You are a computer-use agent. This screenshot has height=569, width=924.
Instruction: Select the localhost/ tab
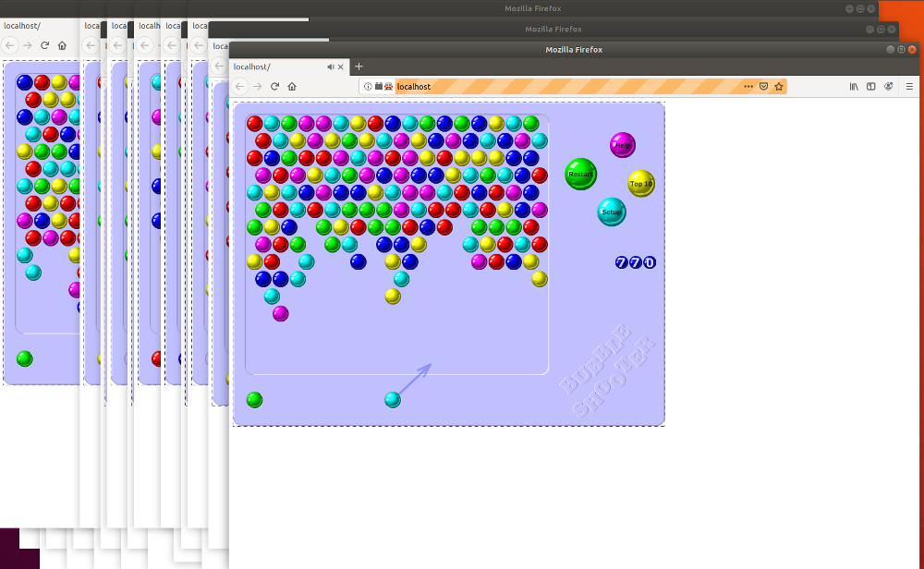pyautogui.click(x=277, y=67)
